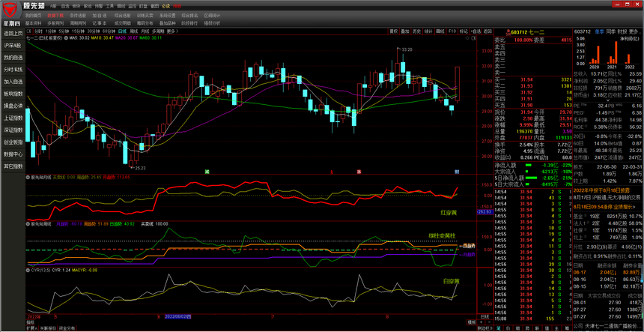This screenshot has height=332, width=644.
Task: Open settings icon beside 股先知月线 indicator
Action: [28, 178]
